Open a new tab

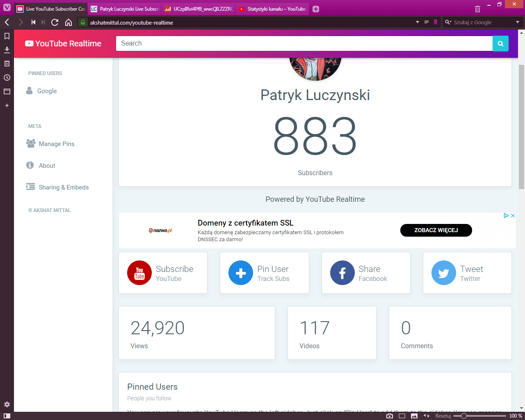pyautogui.click(x=316, y=9)
